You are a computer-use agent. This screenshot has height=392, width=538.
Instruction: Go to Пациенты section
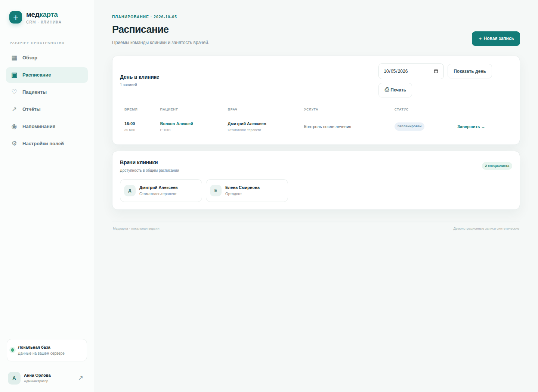(47, 92)
